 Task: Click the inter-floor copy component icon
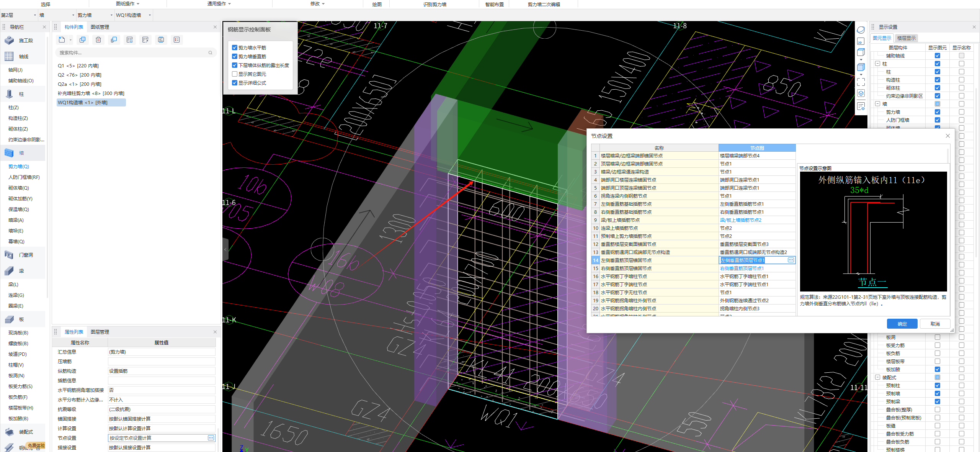pyautogui.click(x=114, y=40)
